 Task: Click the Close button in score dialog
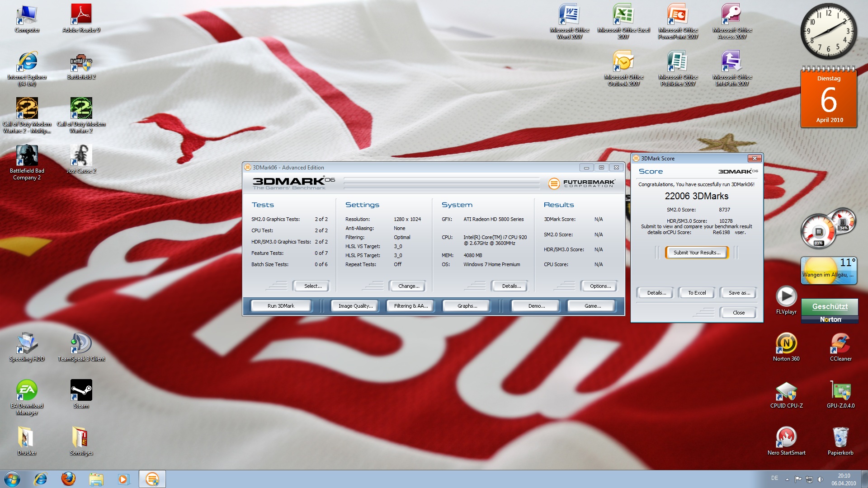(x=739, y=313)
